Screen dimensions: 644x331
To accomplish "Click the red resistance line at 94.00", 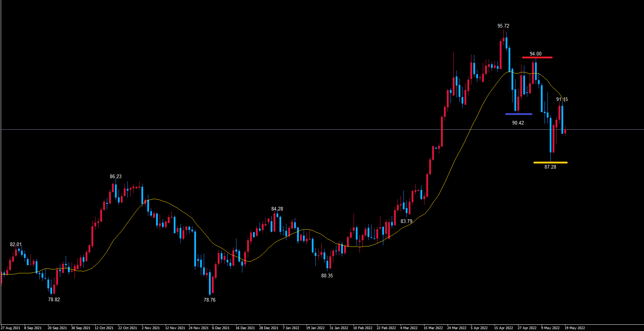I will click(537, 57).
